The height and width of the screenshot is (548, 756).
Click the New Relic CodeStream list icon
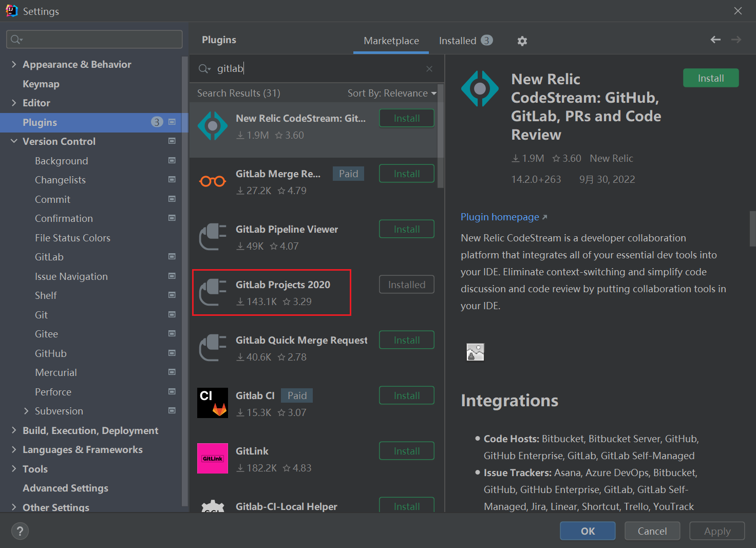click(213, 126)
